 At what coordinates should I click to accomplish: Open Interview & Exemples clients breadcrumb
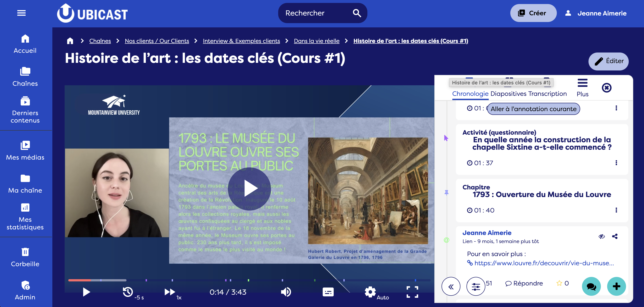241,41
